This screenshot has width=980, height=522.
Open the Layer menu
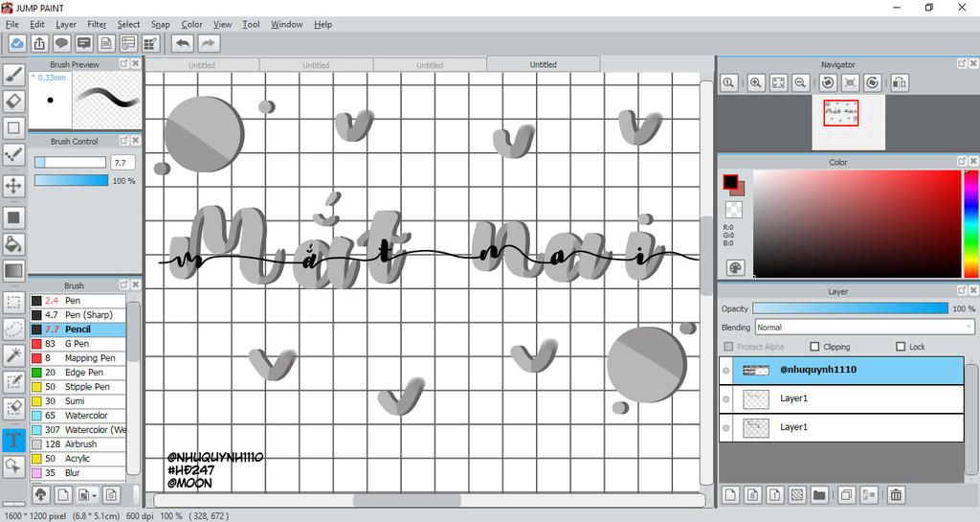click(x=66, y=24)
